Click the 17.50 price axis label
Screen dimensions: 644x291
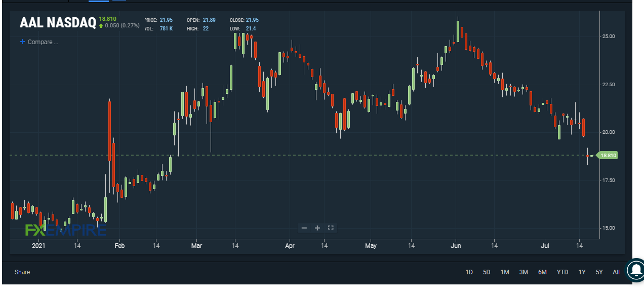tap(608, 180)
